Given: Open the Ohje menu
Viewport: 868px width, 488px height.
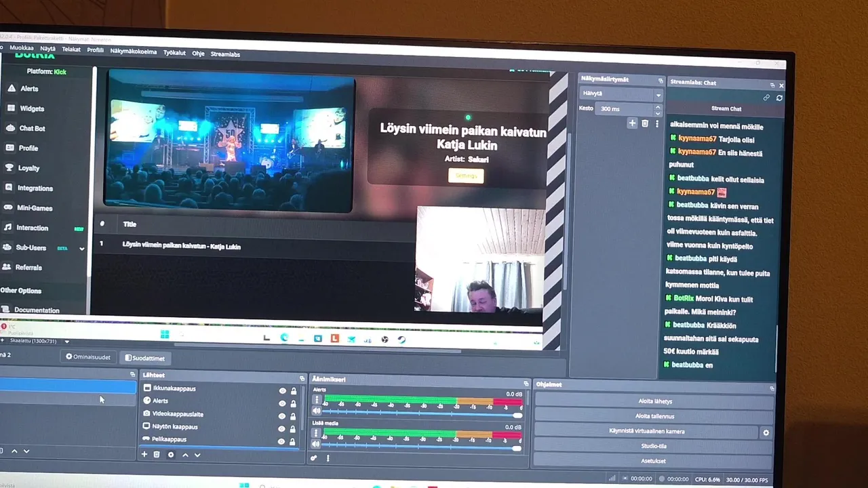Looking at the screenshot, I should coord(198,54).
